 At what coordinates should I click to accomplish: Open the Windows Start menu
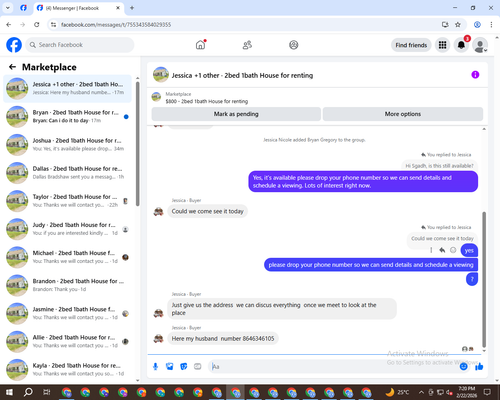(9, 392)
